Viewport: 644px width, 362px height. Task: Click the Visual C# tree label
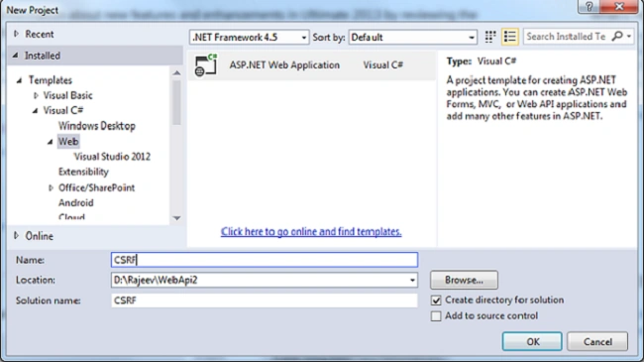coord(63,111)
